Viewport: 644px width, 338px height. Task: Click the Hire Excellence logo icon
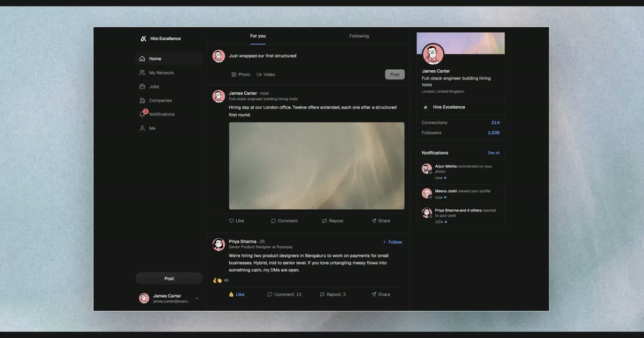pyautogui.click(x=143, y=39)
